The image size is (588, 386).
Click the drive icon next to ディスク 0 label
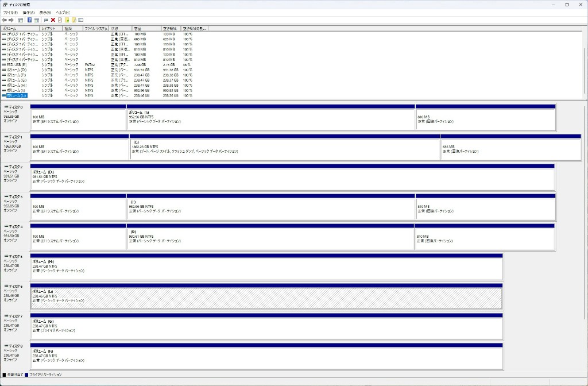(x=6, y=107)
